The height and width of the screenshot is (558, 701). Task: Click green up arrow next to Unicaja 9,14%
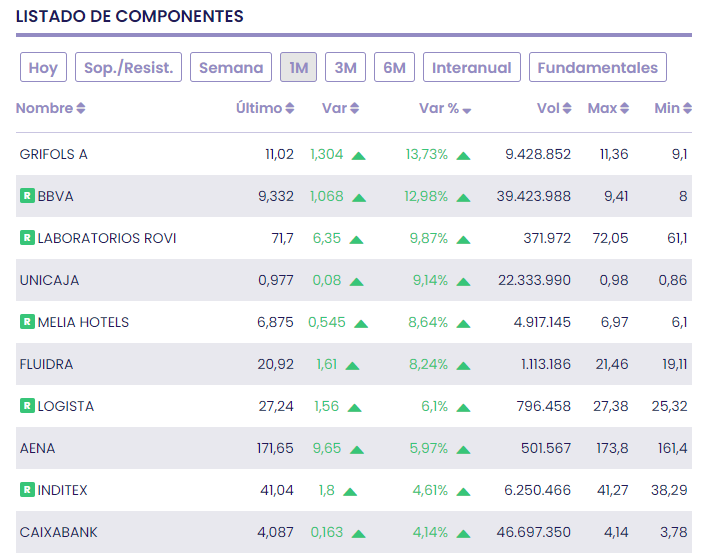[463, 281]
